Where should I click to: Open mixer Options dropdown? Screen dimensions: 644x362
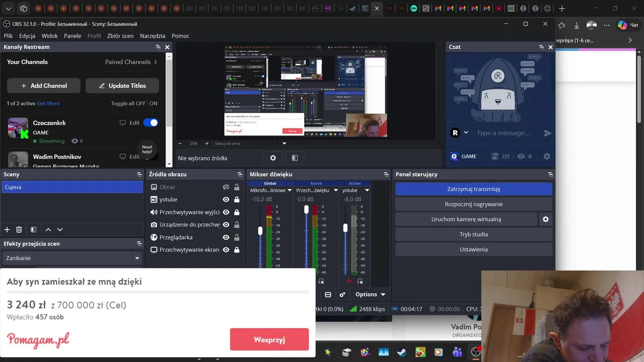370,295
